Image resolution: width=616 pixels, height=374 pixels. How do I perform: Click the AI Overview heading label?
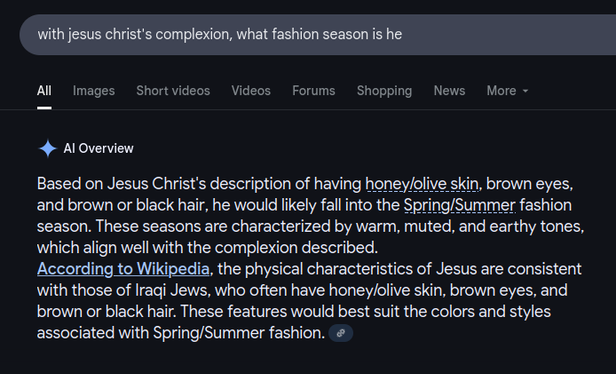pos(99,148)
